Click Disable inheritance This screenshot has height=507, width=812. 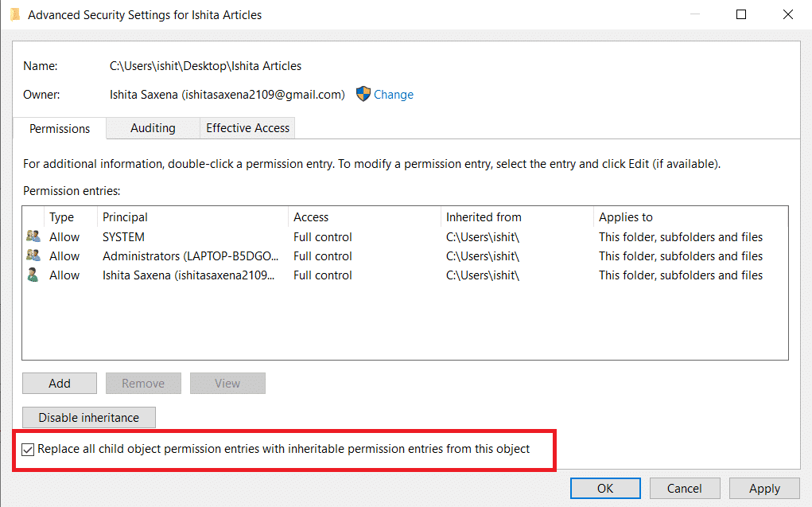pyautogui.click(x=88, y=417)
